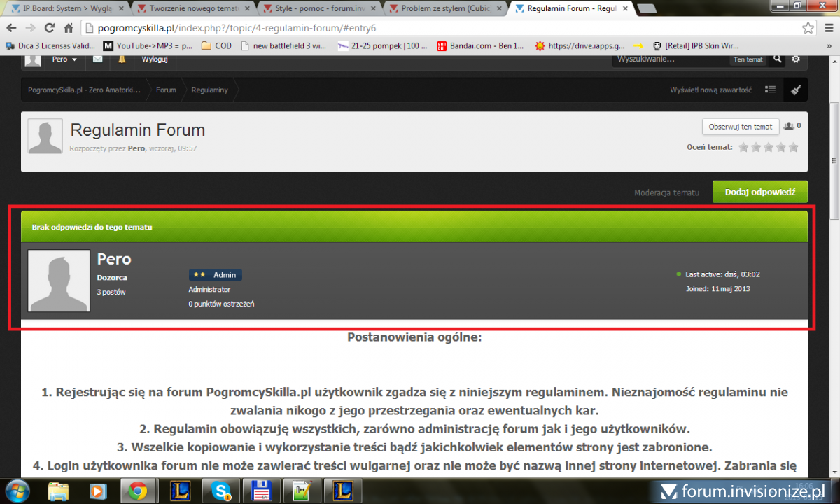The image size is (840, 504).
Task: Open the media player taskbar icon
Action: pyautogui.click(x=99, y=491)
